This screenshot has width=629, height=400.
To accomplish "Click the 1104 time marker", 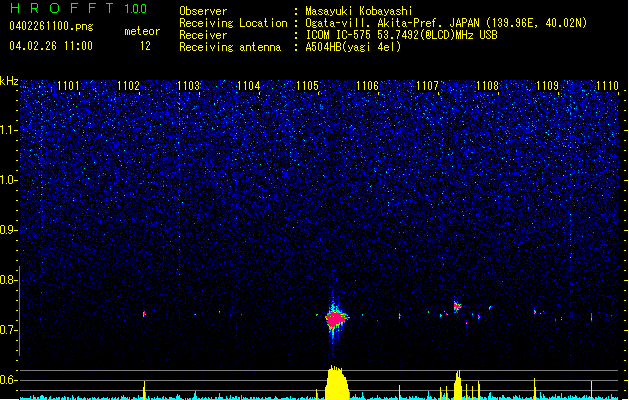I will click(248, 86).
